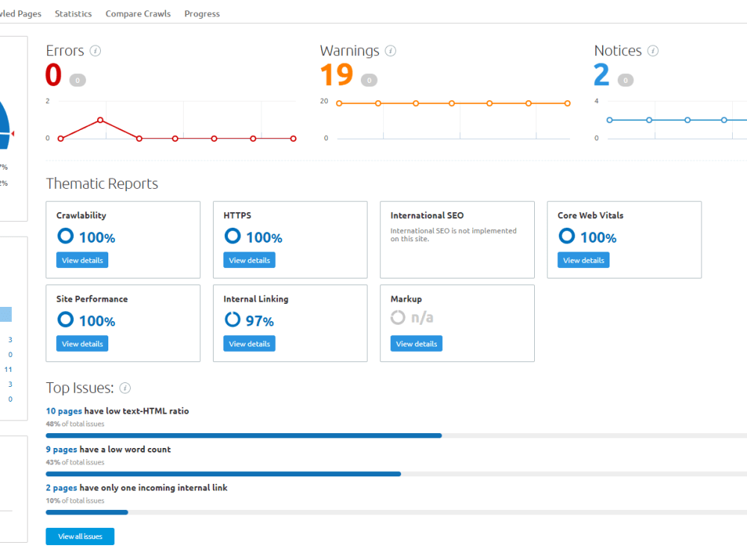Switch to the Compare Crawls tab
747x560 pixels.
[x=138, y=13]
